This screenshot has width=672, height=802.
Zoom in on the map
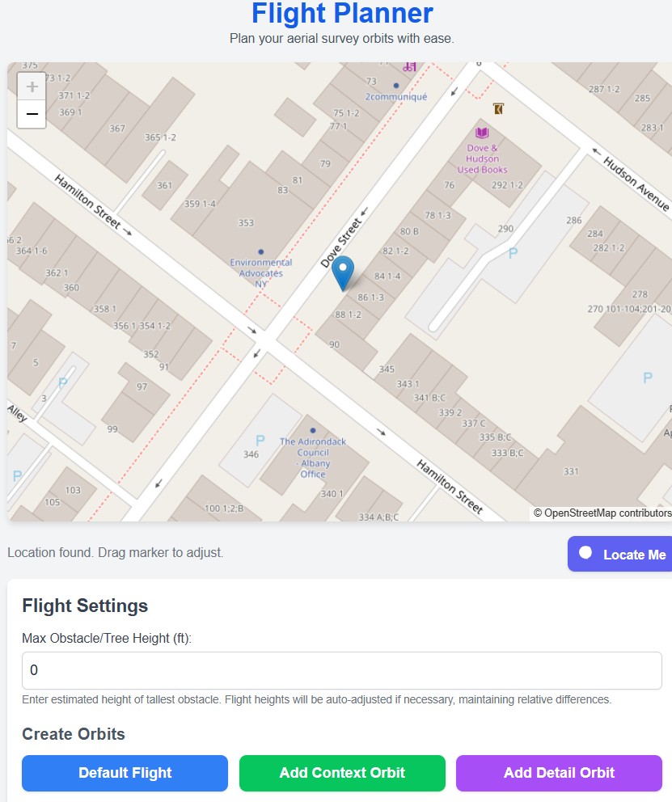point(32,87)
